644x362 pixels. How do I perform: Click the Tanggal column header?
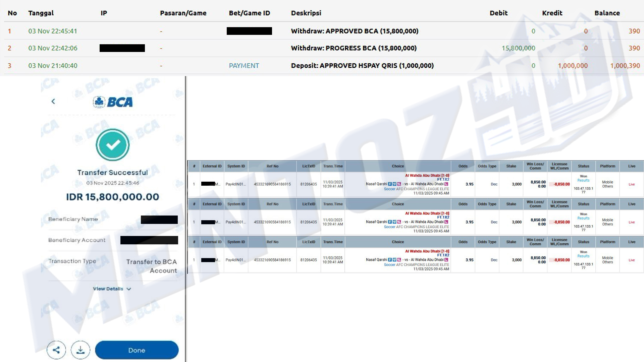[41, 13]
